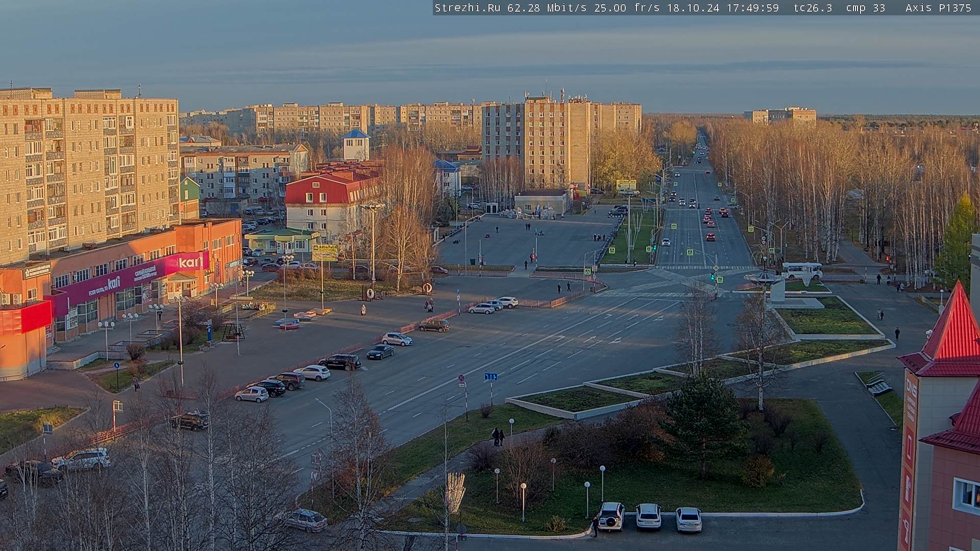Image resolution: width=980 pixels, height=551 pixels.
Task: Click the cmp 33 compression value
Action: (x=865, y=8)
